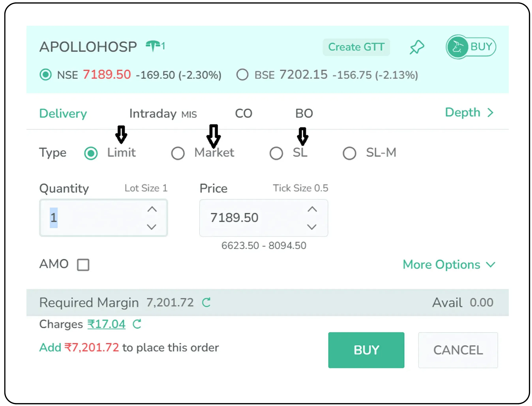The image size is (532, 406).
Task: Increase quantity using the up arrow
Action: pos(152,209)
